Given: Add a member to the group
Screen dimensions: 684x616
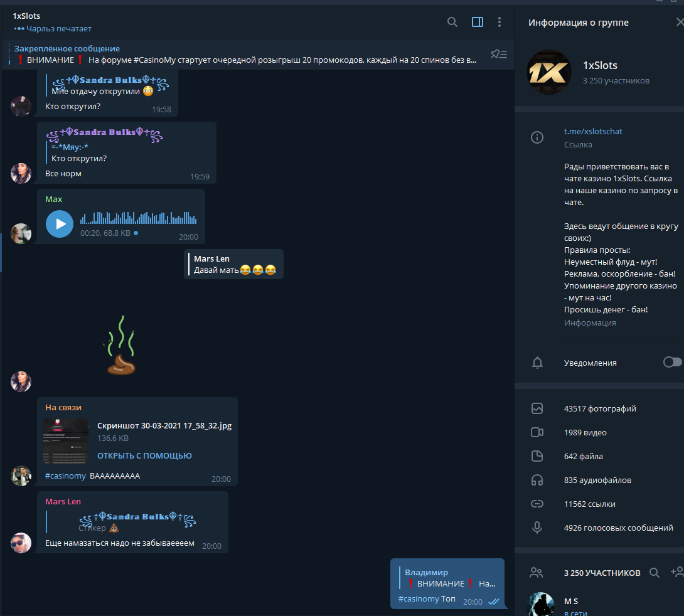Looking at the screenshot, I should (677, 573).
